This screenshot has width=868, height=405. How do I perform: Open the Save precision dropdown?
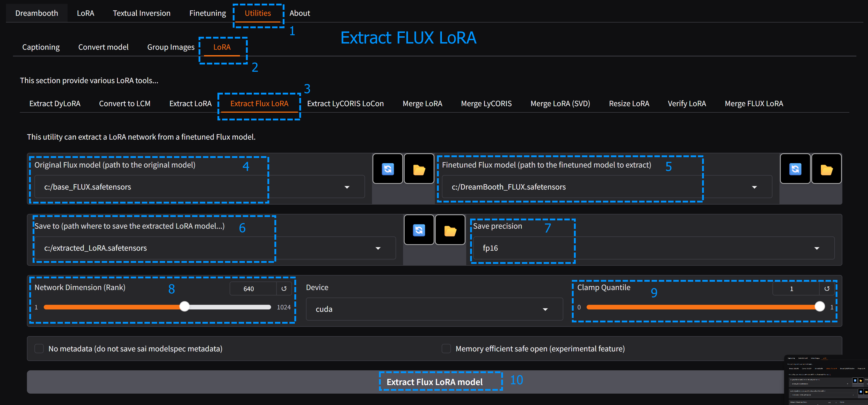point(817,248)
